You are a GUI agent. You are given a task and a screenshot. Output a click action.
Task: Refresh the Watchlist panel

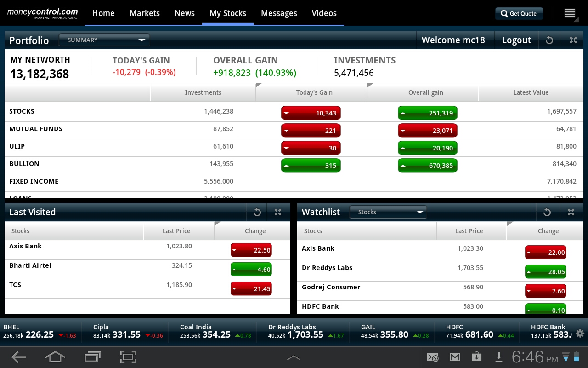pos(547,212)
